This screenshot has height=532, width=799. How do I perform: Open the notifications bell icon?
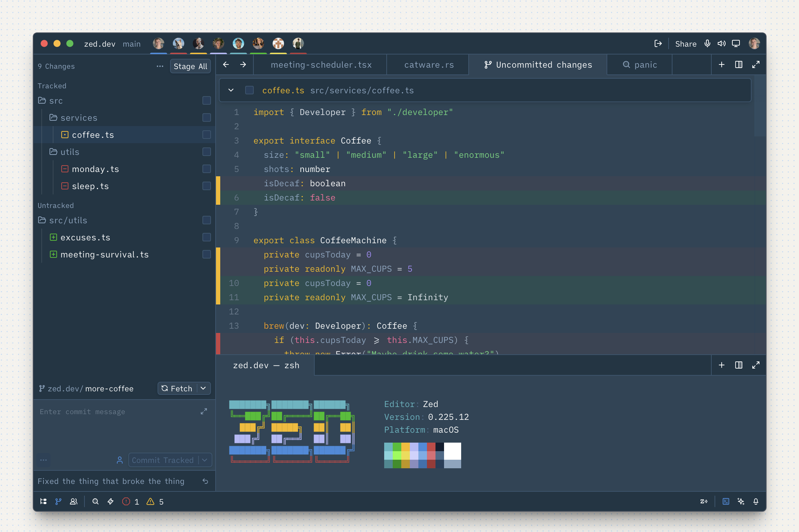click(x=756, y=501)
